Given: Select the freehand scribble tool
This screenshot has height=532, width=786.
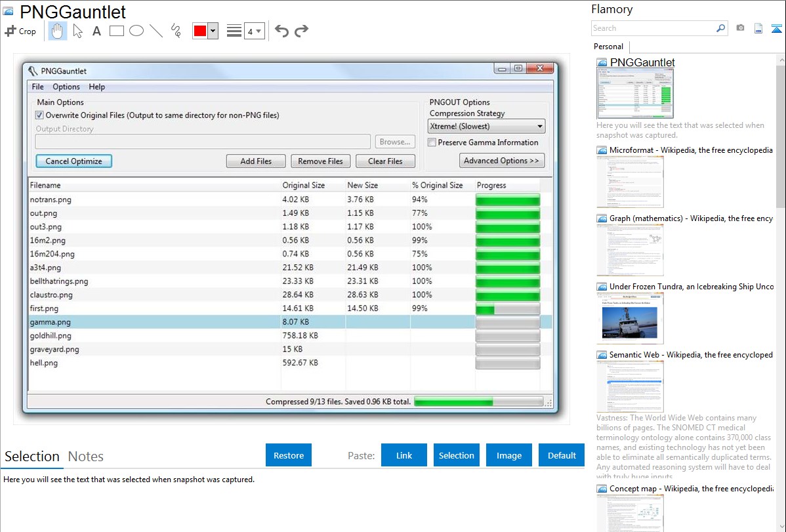Looking at the screenshot, I should tap(176, 31).
